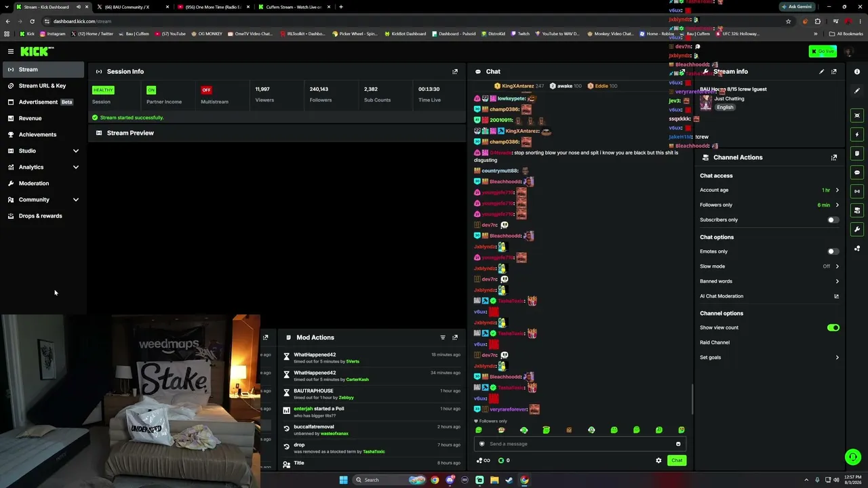
Task: Open the info icon in right sidebar
Action: tap(857, 71)
